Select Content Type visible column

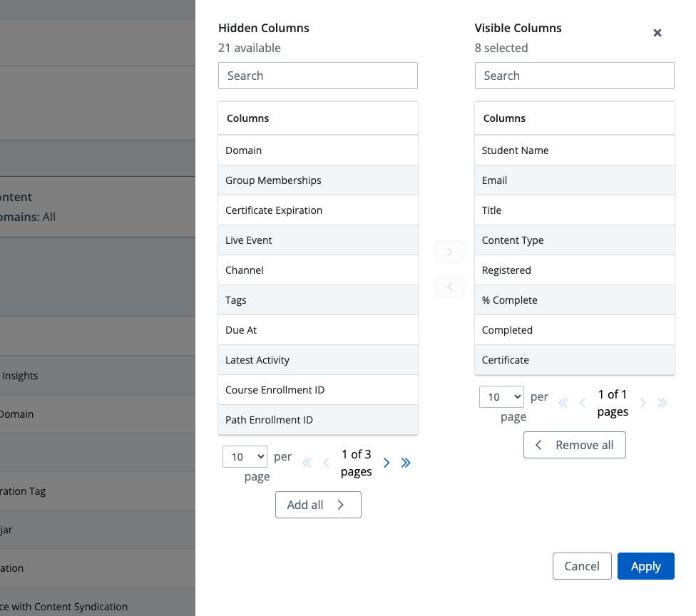pyautogui.click(x=575, y=240)
